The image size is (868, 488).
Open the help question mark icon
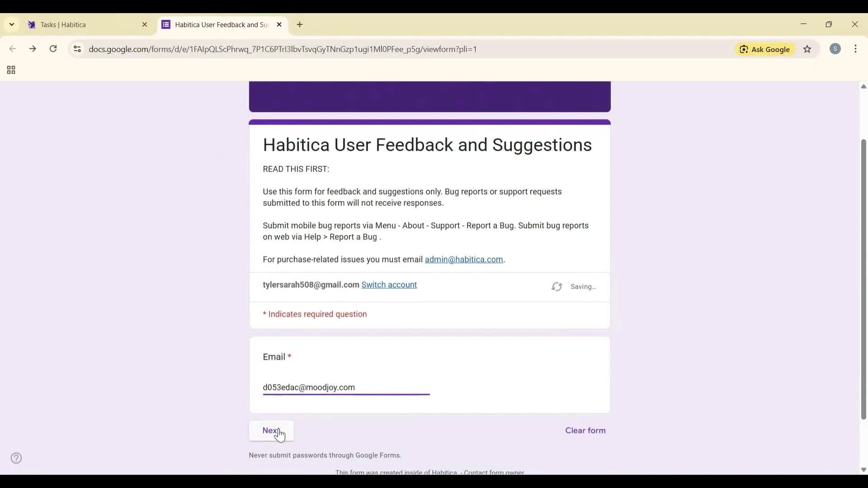(16, 458)
